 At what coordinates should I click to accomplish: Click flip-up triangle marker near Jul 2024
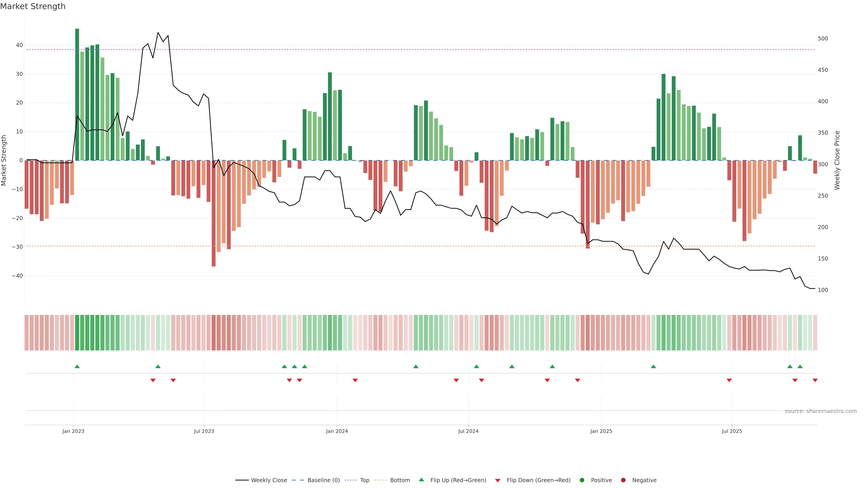[476, 366]
